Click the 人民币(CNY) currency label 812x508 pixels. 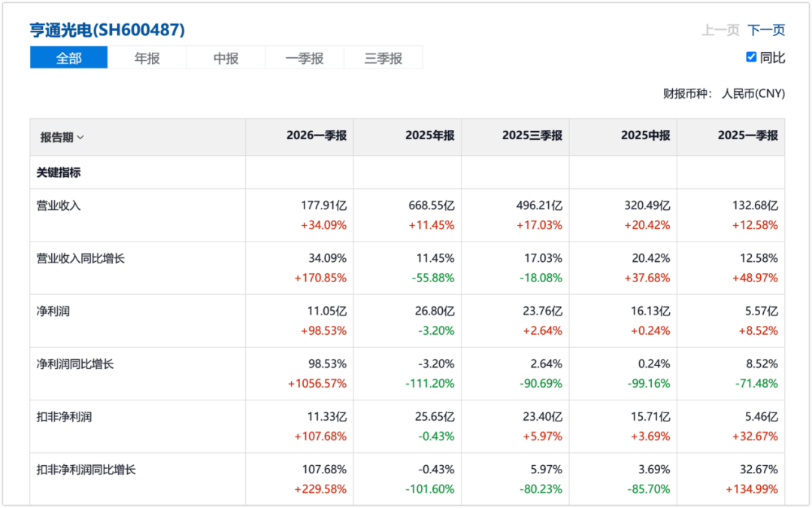point(753,94)
